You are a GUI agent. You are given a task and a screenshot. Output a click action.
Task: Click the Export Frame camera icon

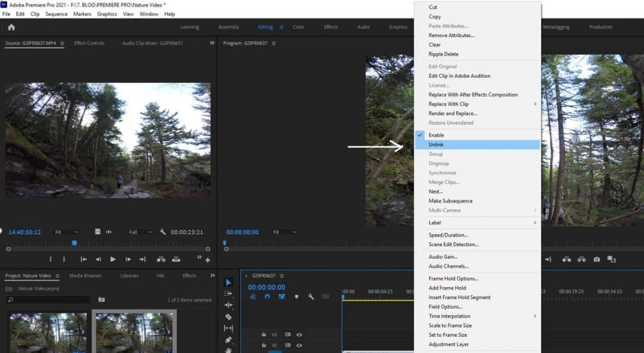point(596,259)
